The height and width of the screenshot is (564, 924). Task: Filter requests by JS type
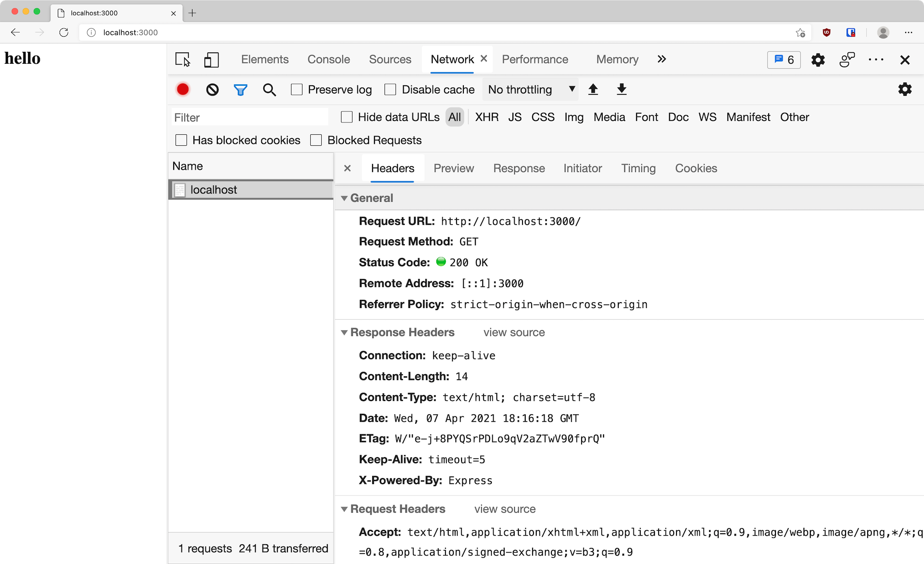pos(515,117)
